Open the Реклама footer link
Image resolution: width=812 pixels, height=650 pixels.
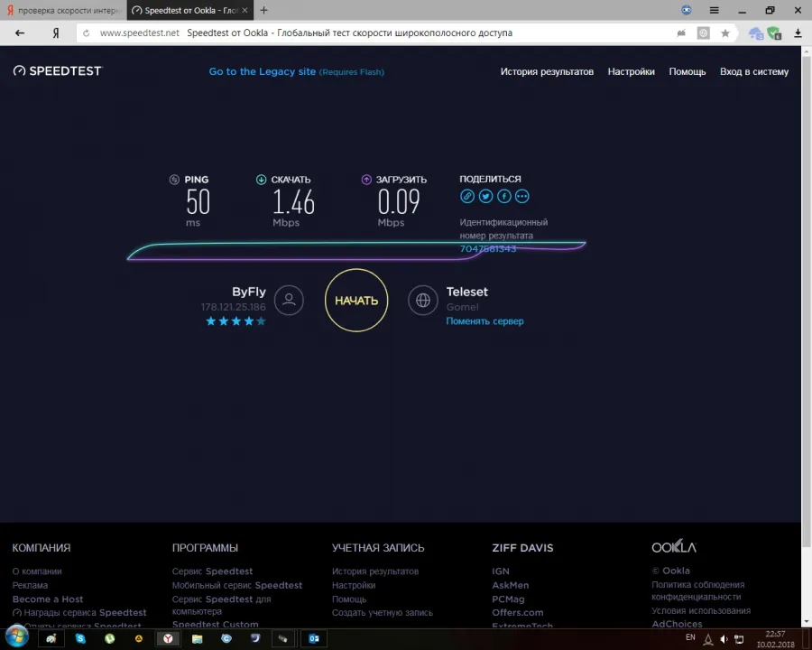tap(30, 585)
